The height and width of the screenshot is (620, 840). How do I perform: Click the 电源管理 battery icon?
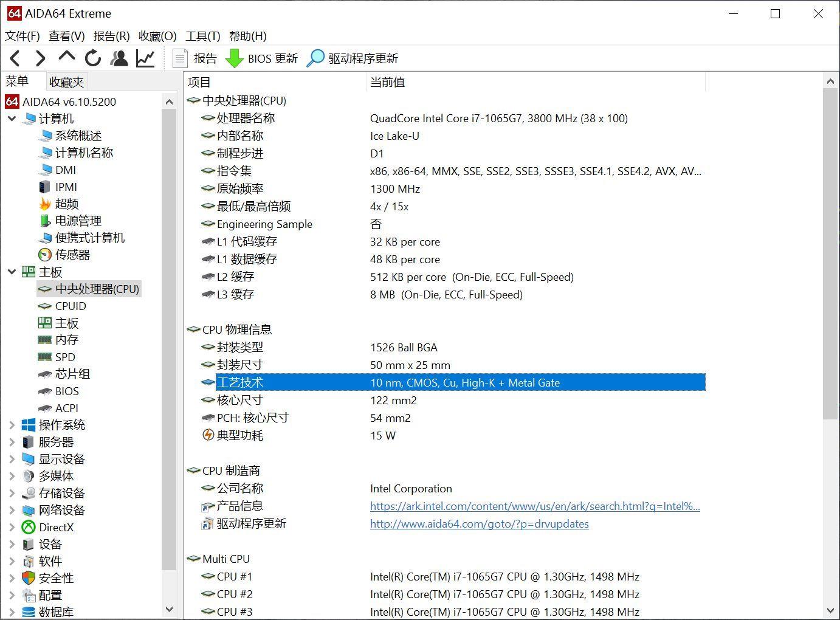point(45,221)
